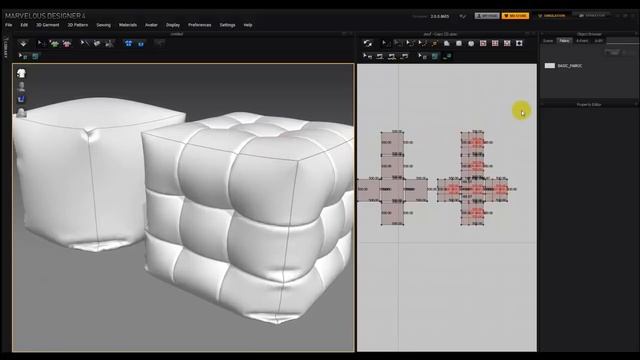
Task: Select the Edit Sewing tool in 2D toolbar
Action: click(367, 56)
